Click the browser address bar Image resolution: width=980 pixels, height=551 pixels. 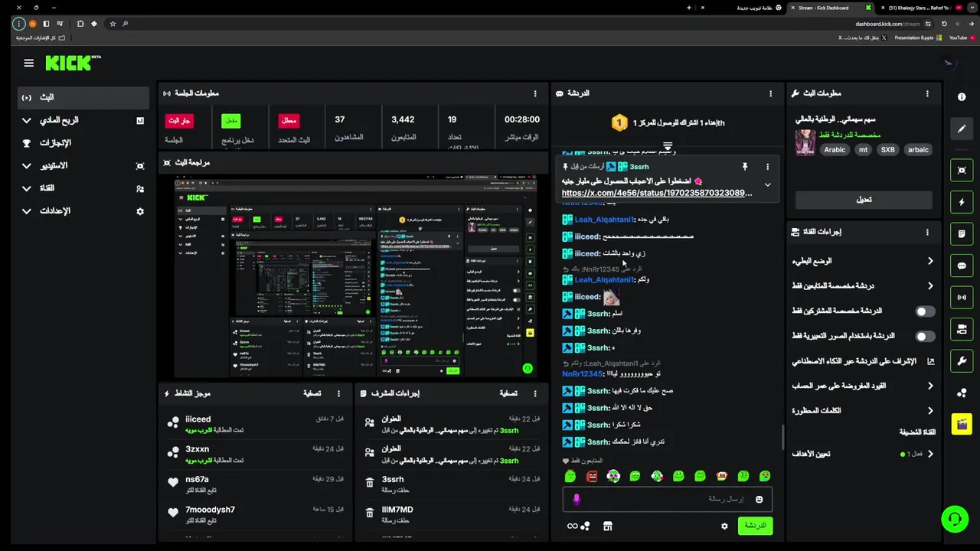point(536,24)
